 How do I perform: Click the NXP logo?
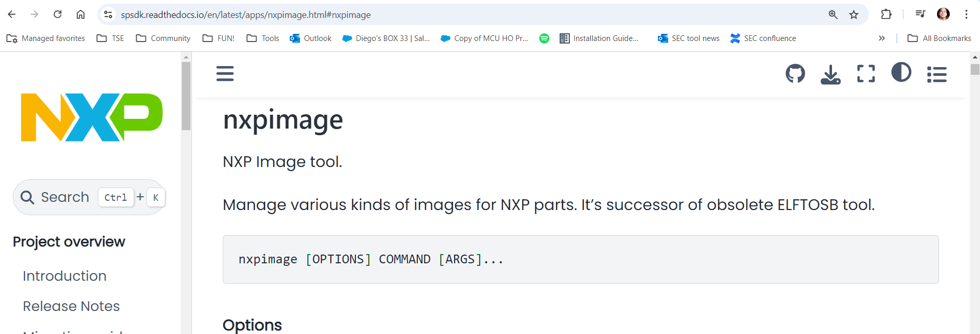[92, 117]
